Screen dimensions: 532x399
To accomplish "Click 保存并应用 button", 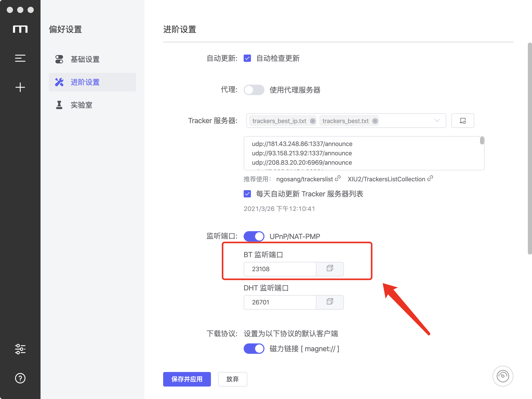I will (x=187, y=379).
